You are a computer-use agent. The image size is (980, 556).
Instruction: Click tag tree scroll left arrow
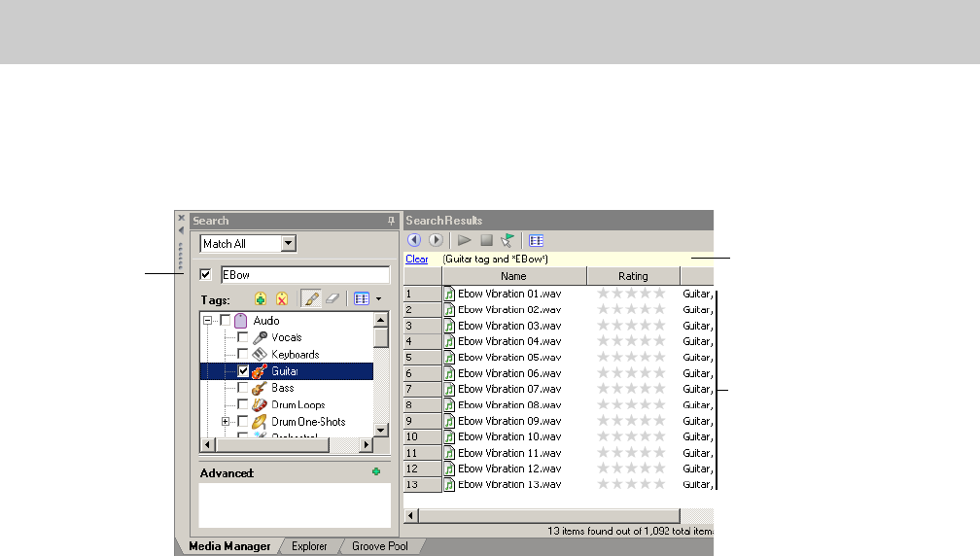tap(207, 445)
